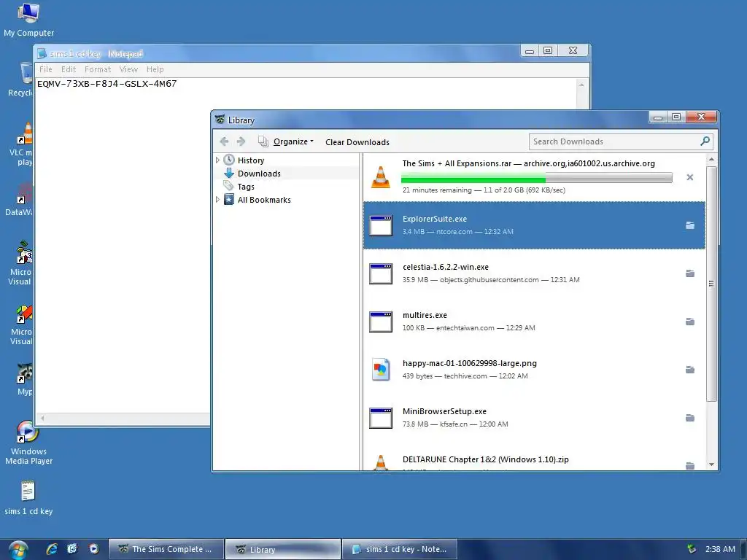Launch Internet Explorer from quick launch

click(x=52, y=549)
